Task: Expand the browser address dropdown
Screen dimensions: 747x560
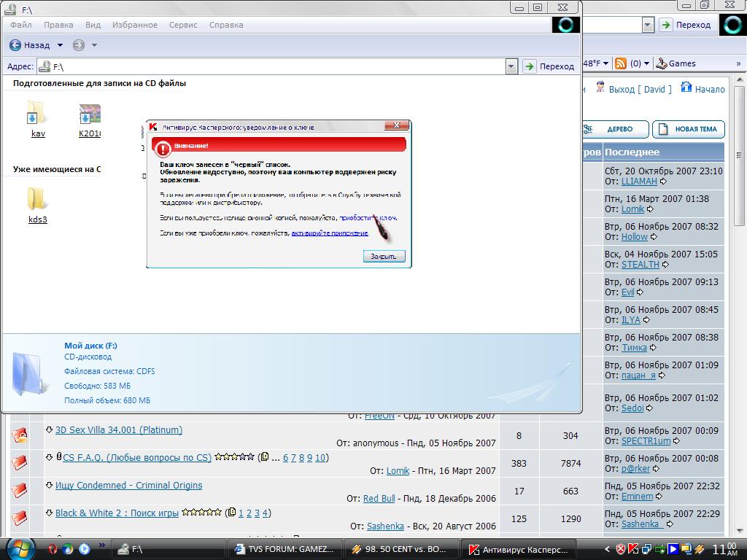Action: 647,25
